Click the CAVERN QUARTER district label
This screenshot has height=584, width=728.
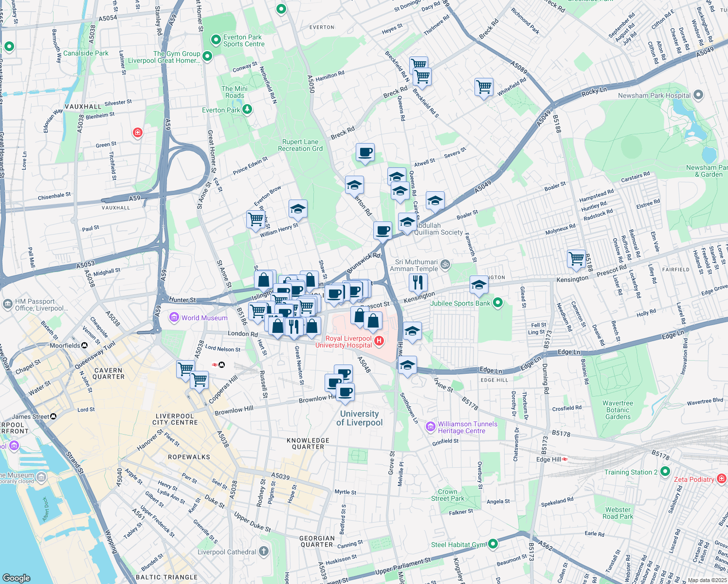point(108,373)
